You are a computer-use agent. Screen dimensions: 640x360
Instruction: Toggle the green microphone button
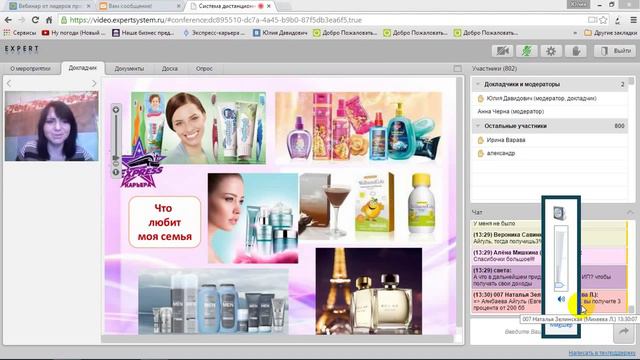click(527, 51)
